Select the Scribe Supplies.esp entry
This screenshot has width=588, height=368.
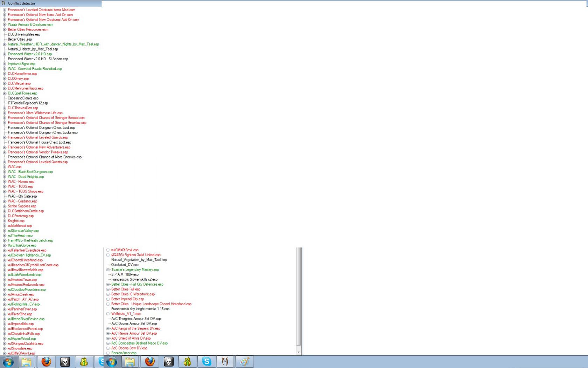22,206
